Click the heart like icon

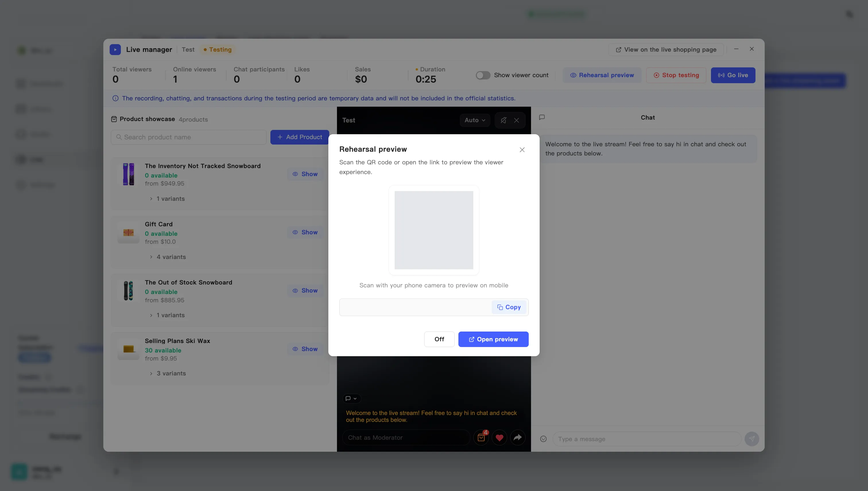[499, 438]
